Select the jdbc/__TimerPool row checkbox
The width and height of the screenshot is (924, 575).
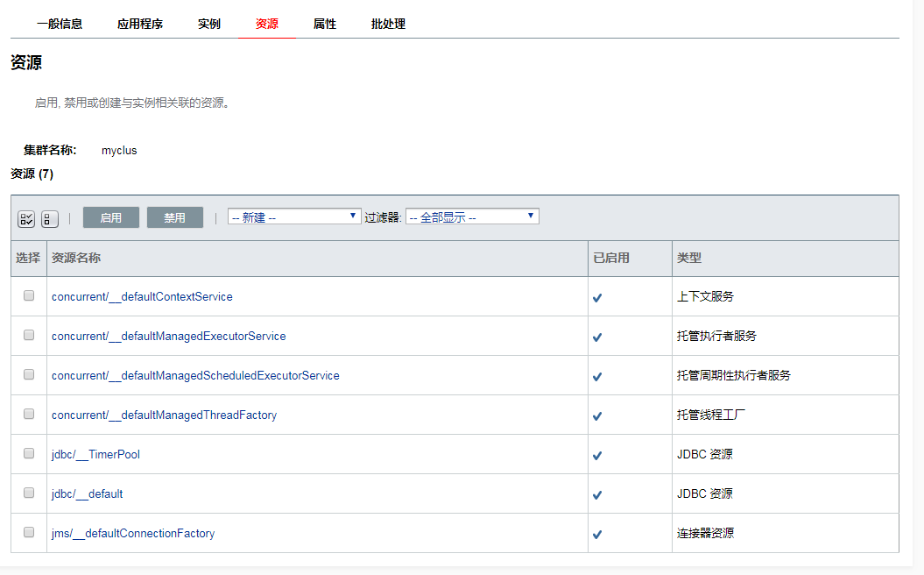(29, 454)
